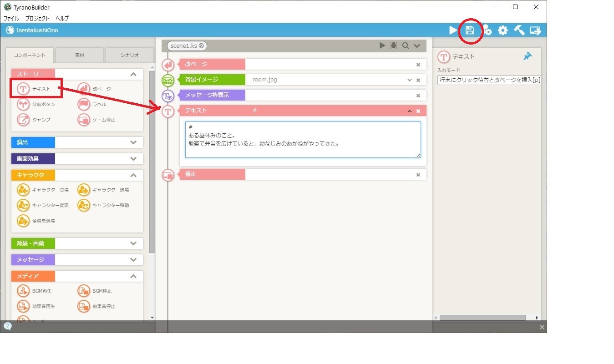Delete the テキスト block
Viewport: 614px width, 364px height.
click(x=418, y=111)
